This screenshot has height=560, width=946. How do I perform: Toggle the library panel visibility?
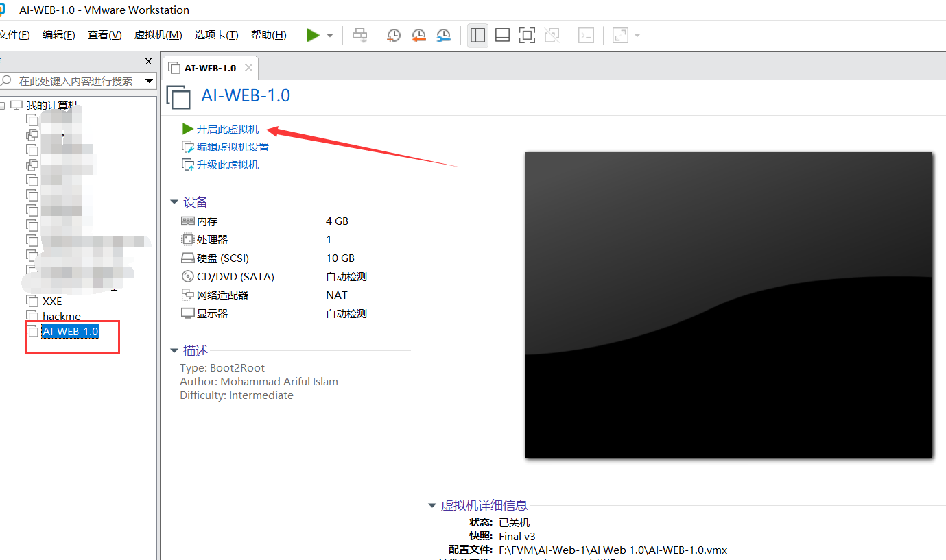point(477,35)
